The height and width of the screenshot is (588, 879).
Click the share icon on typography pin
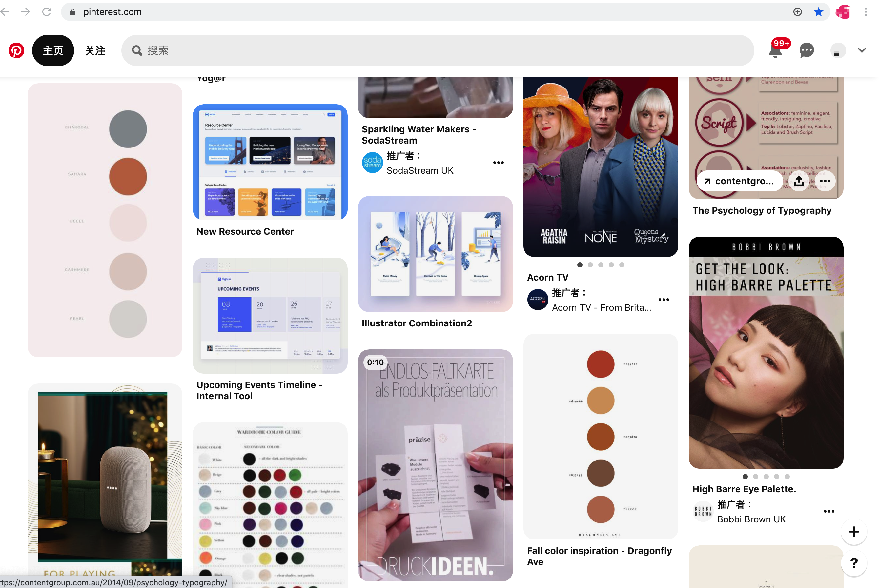(x=799, y=181)
